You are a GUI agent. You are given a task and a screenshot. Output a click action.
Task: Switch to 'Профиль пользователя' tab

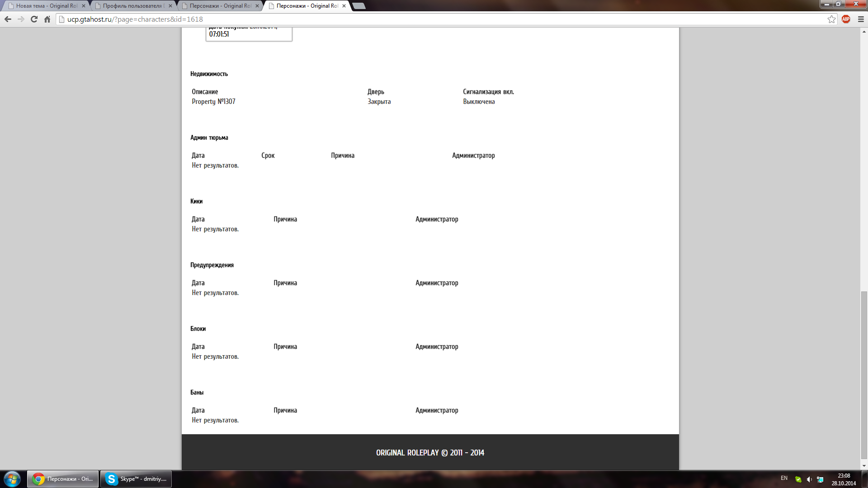(x=132, y=6)
